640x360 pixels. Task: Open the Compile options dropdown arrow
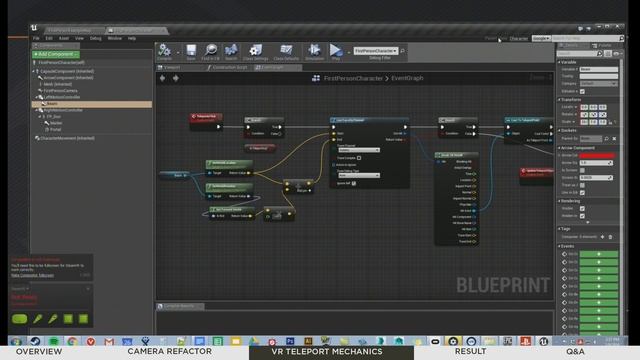click(178, 53)
